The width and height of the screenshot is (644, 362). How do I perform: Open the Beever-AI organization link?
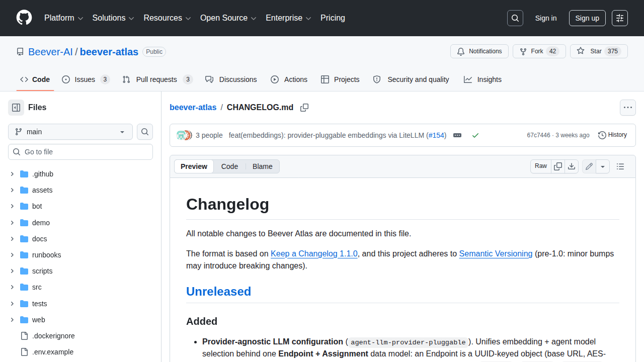[x=50, y=52]
